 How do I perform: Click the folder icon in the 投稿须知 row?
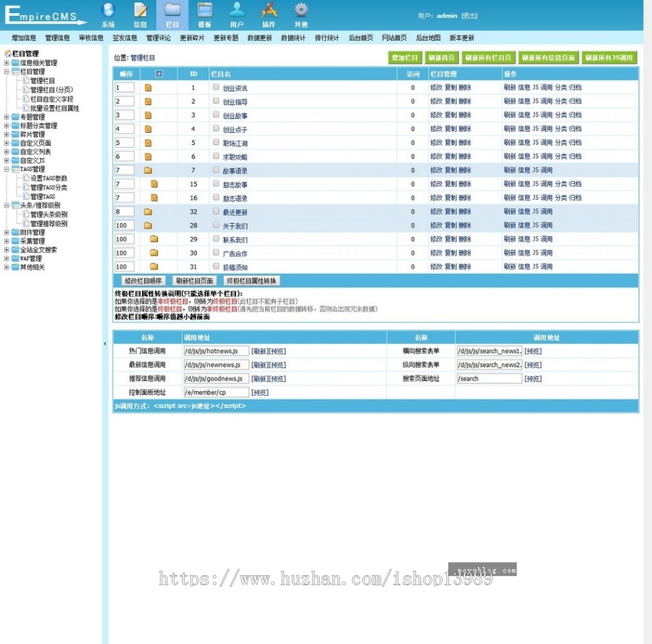click(154, 267)
